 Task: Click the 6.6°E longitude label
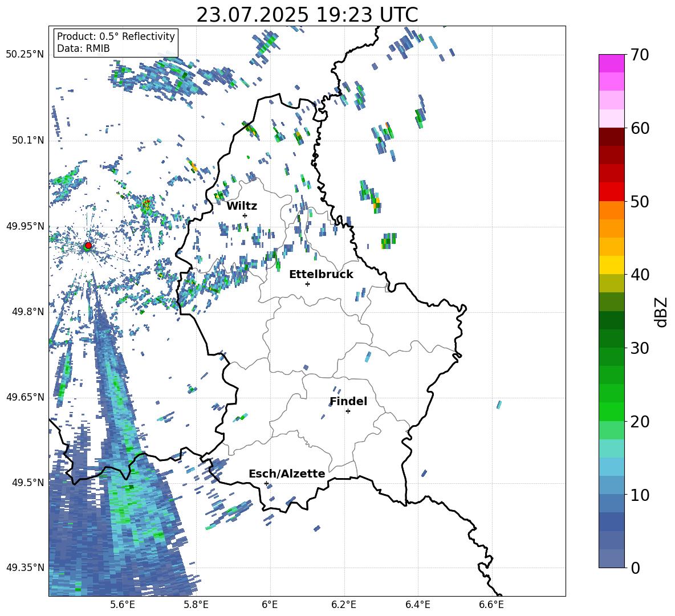(x=491, y=605)
